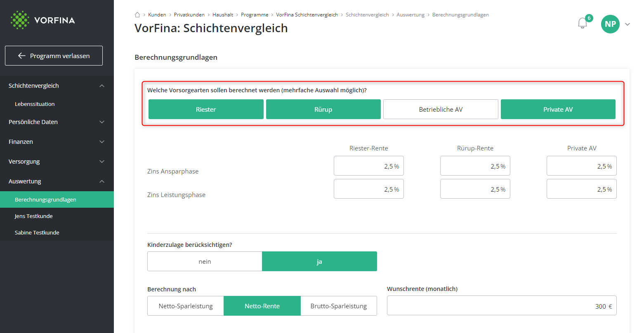644x333 pixels.
Task: Choose Netto-Rente calculation
Action: click(x=262, y=306)
